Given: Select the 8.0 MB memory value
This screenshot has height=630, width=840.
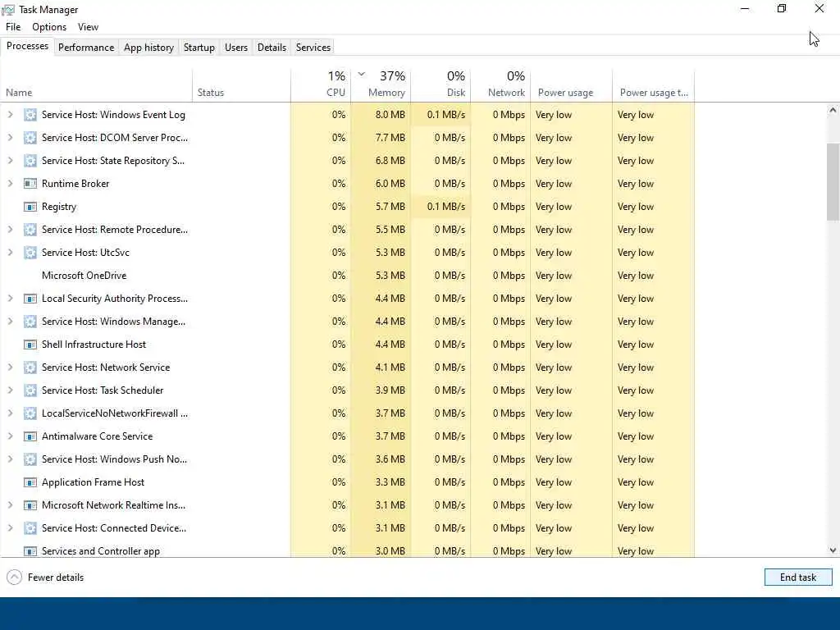Looking at the screenshot, I should coord(390,115).
